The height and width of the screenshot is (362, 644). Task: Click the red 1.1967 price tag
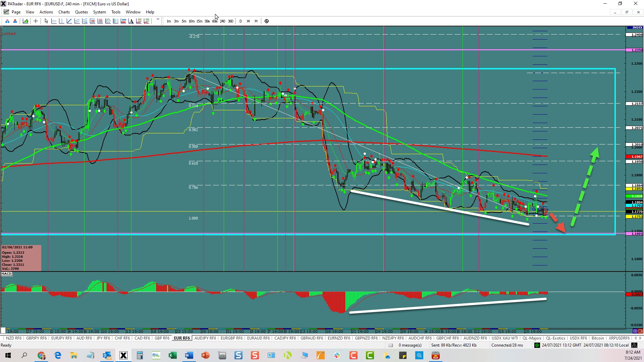click(635, 157)
